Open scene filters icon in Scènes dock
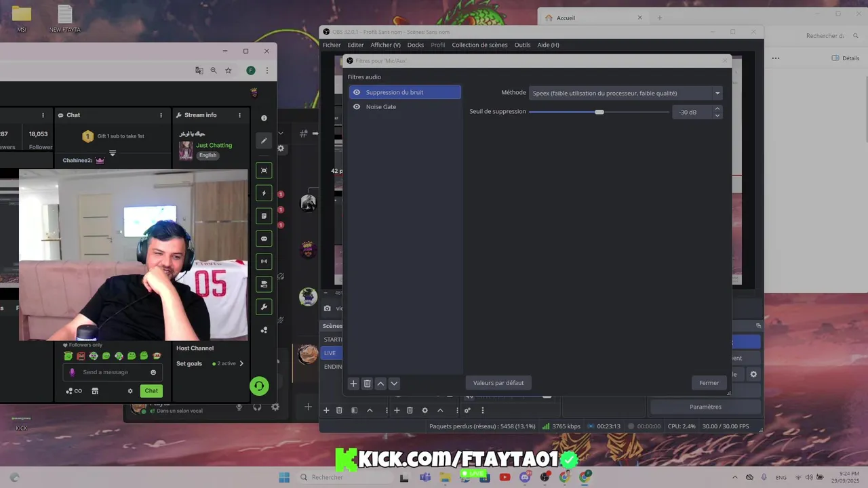Viewport: 868px width, 488px height. (x=354, y=410)
